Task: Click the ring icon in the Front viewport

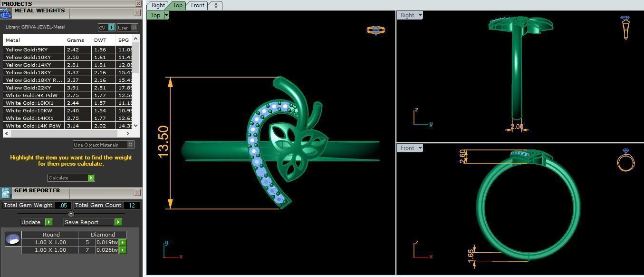Action: pyautogui.click(x=625, y=160)
